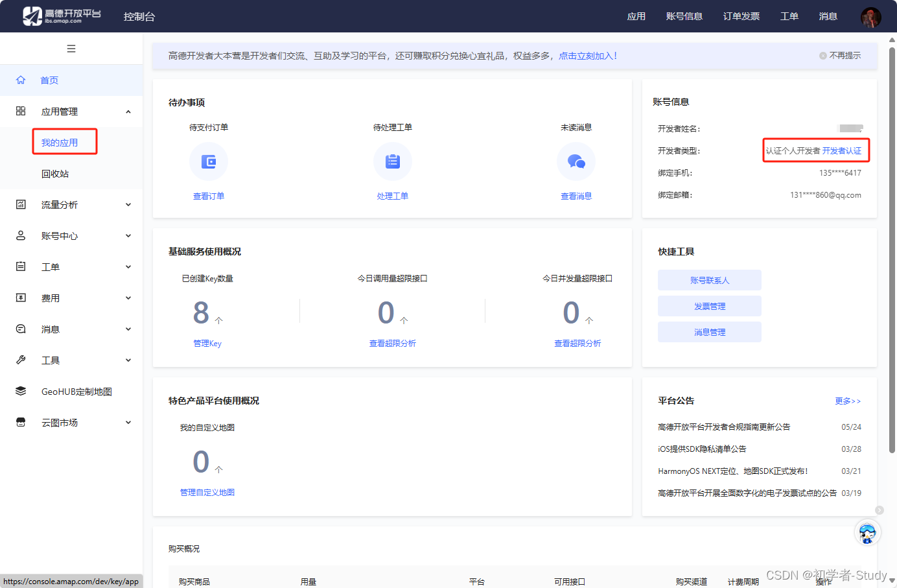The width and height of the screenshot is (897, 588).
Task: Click the GeoHUB layers icon
Action: (21, 392)
